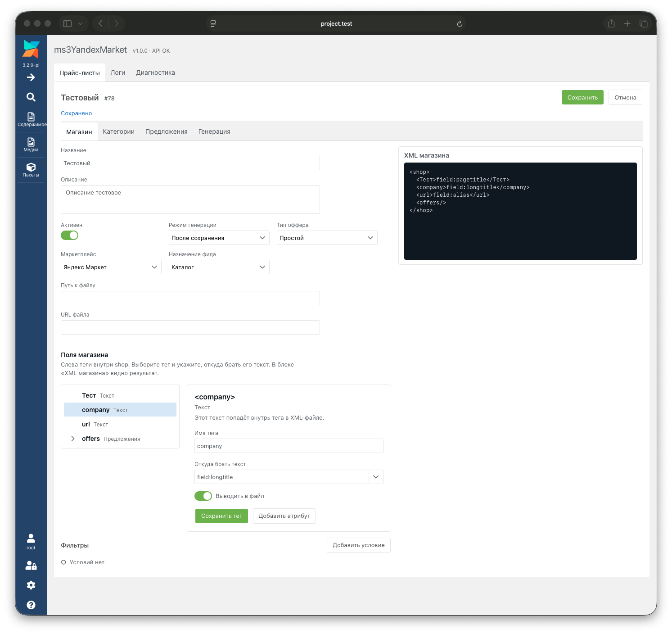Select the Генерация tab
The width and height of the screenshot is (672, 634).
click(214, 131)
